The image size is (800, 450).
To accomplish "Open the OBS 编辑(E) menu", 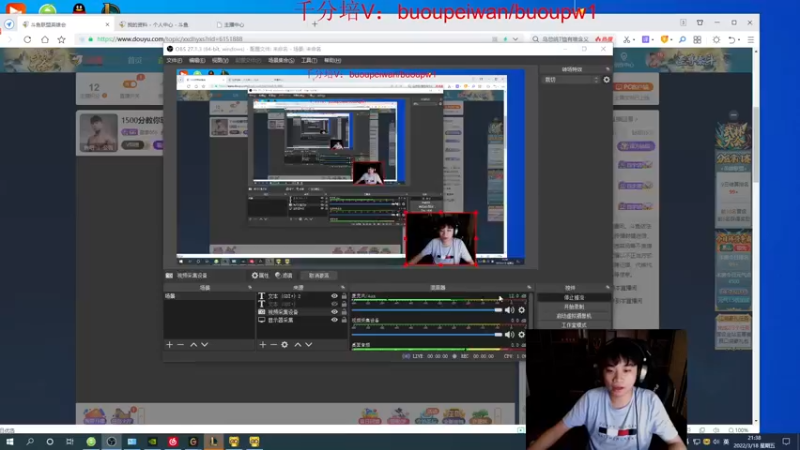I will click(197, 60).
